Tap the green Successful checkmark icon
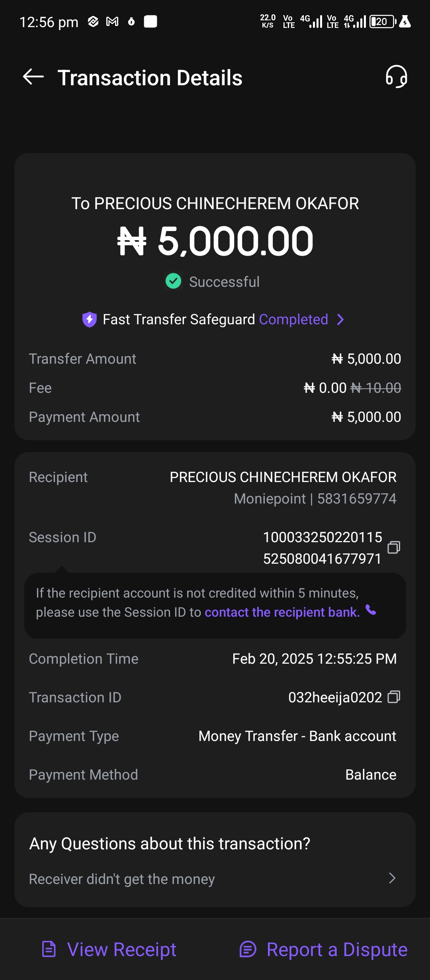This screenshot has width=430, height=980. (x=174, y=281)
